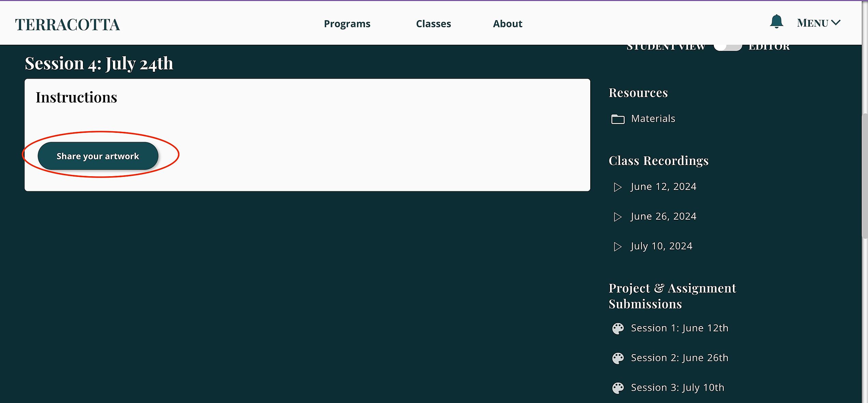Toggle between Student View and Editor
868x403 pixels.
pos(728,47)
